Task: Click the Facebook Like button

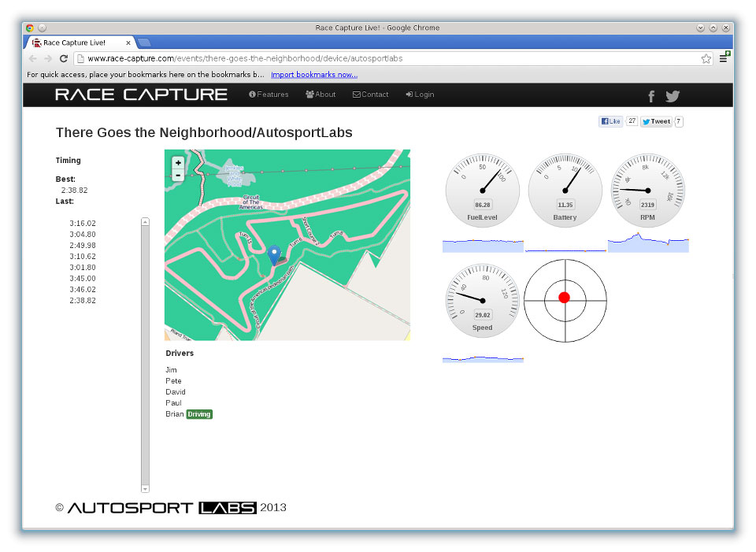Action: 610,121
